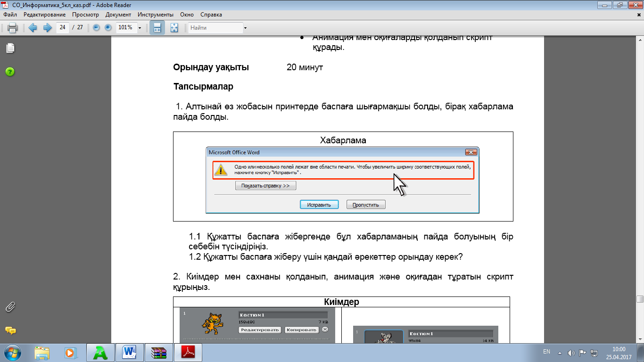Open the clock showing 10:00
Image resolution: width=644 pixels, height=362 pixels.
[619, 349]
